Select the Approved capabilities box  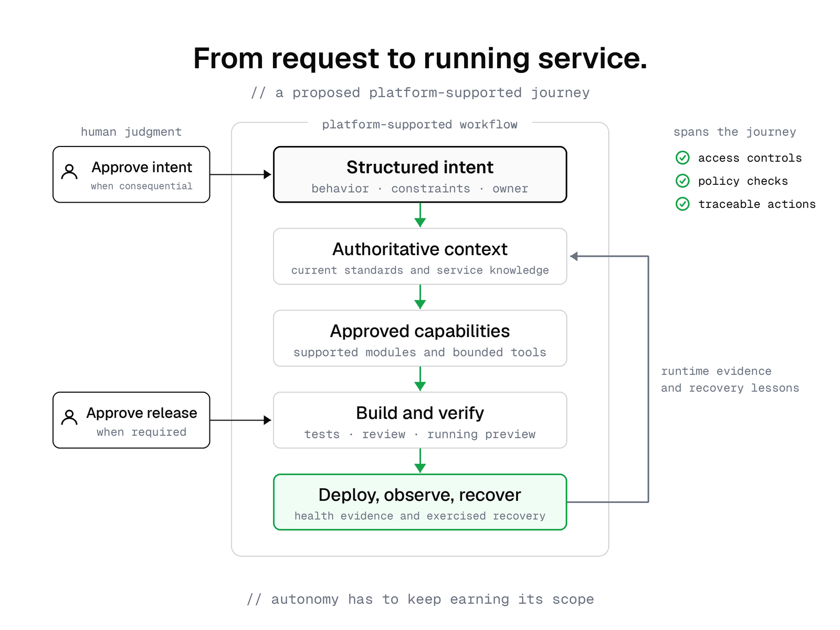pyautogui.click(x=420, y=338)
